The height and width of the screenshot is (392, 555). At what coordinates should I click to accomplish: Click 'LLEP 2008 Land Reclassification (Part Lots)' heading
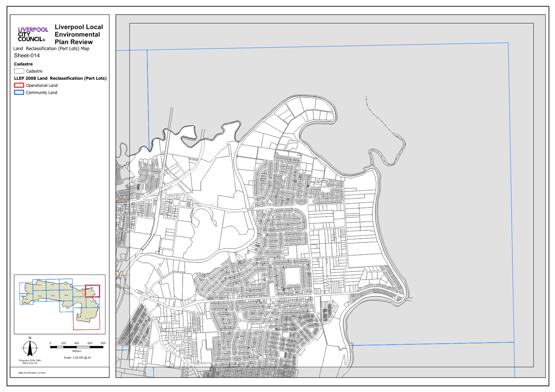coord(60,78)
